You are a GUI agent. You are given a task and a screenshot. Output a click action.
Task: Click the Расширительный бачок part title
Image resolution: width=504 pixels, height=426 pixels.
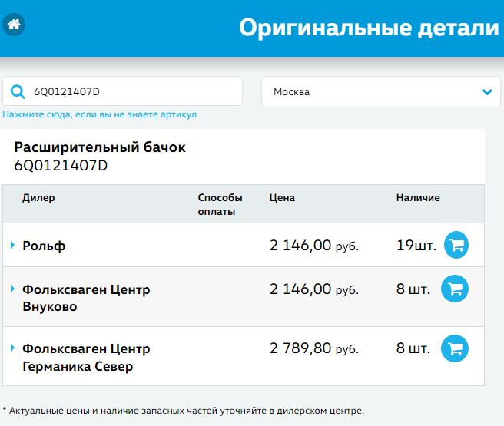pyautogui.click(x=100, y=147)
